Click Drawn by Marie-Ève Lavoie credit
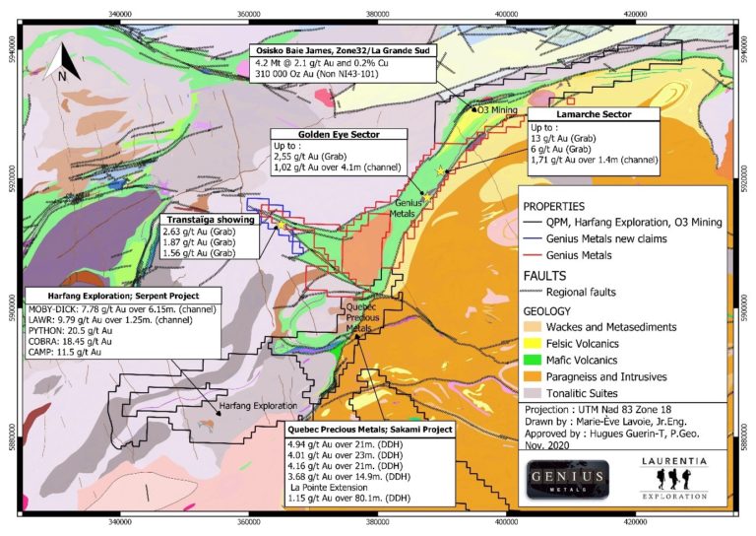The image size is (756, 536). click(605, 422)
